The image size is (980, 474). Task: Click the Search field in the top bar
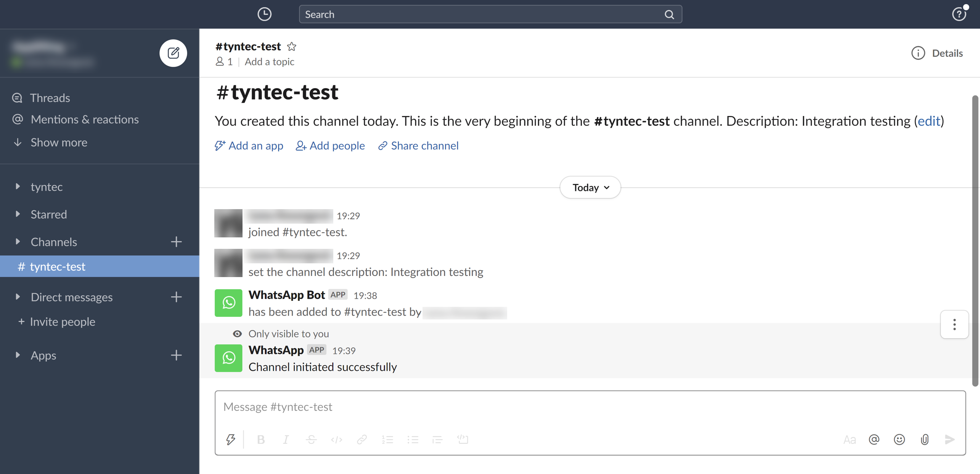click(490, 15)
